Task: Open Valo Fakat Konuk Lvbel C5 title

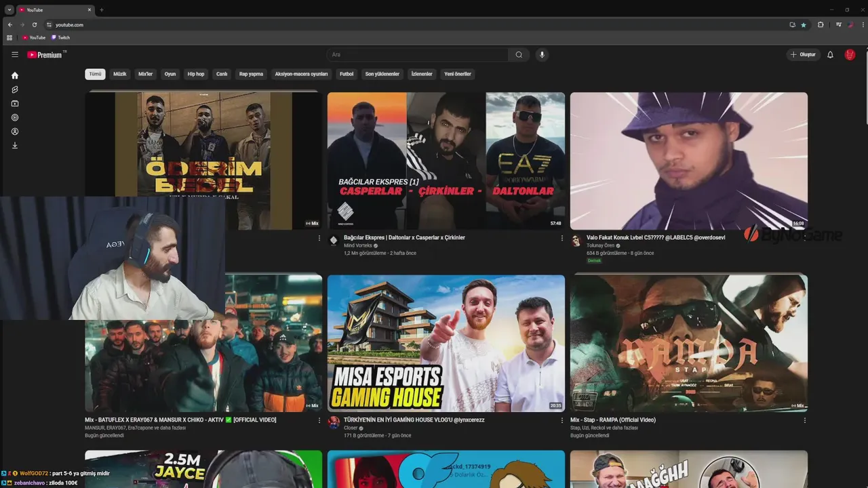Action: 656,238
